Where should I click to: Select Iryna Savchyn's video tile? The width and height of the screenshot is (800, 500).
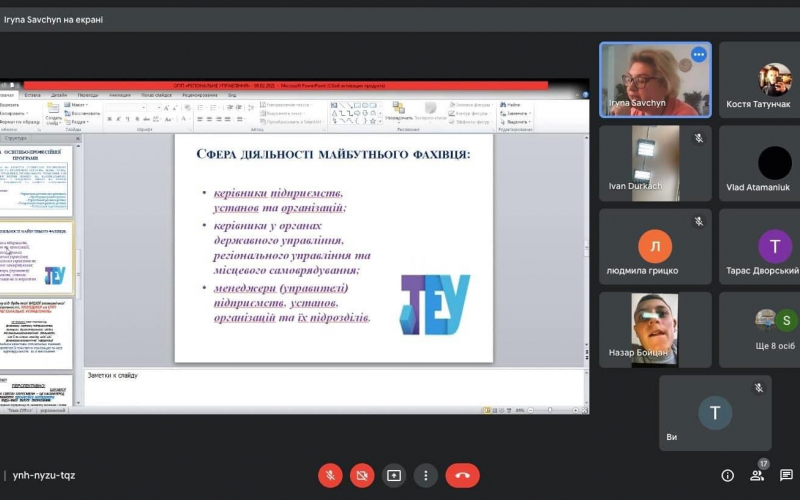pos(655,80)
